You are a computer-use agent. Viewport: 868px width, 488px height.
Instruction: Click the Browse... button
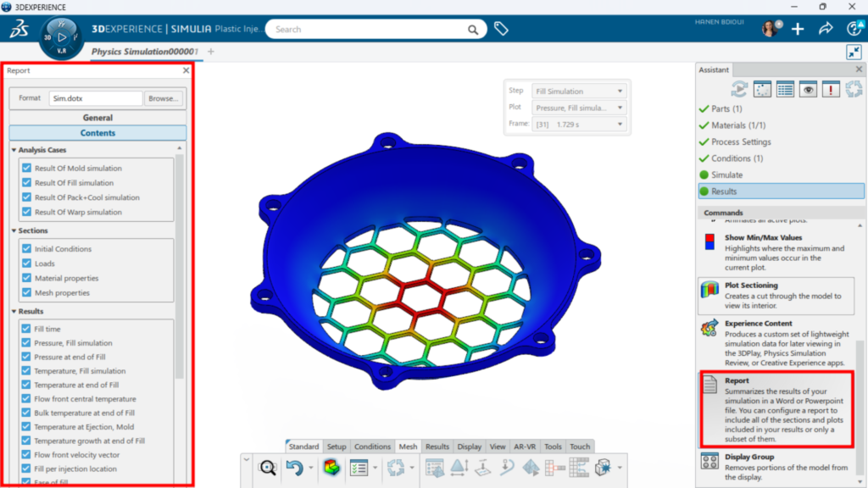(x=164, y=98)
